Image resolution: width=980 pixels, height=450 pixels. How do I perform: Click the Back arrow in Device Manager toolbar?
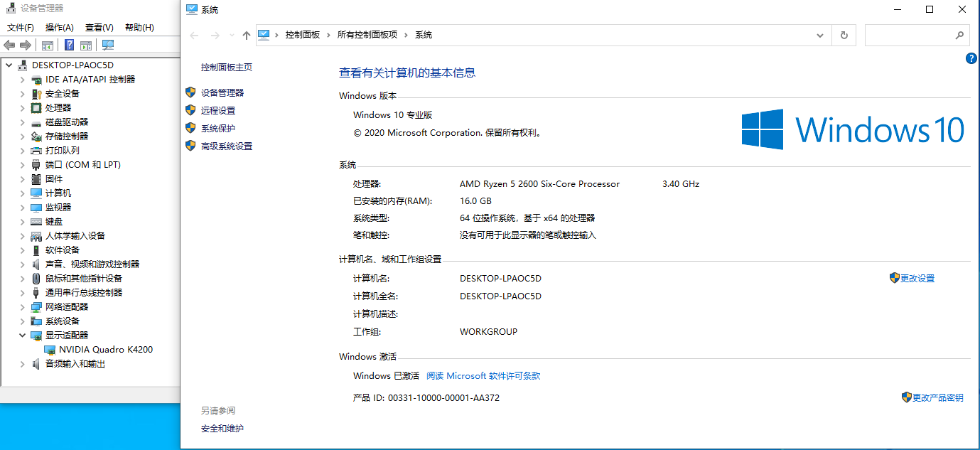pyautogui.click(x=9, y=45)
